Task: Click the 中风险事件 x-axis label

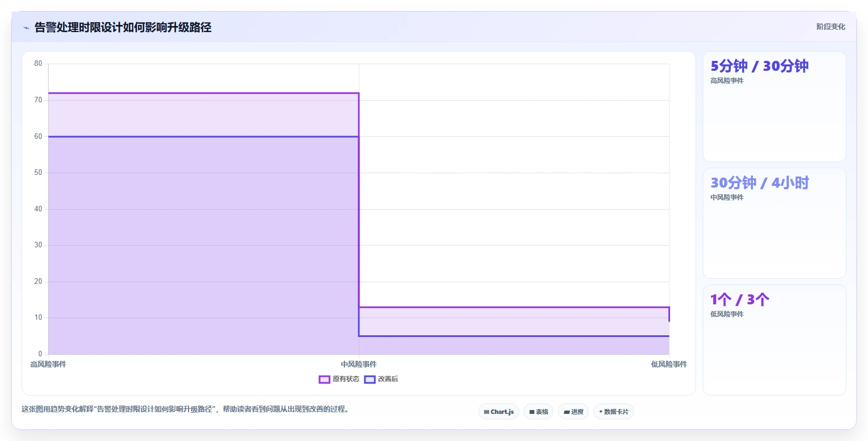Action: [359, 364]
